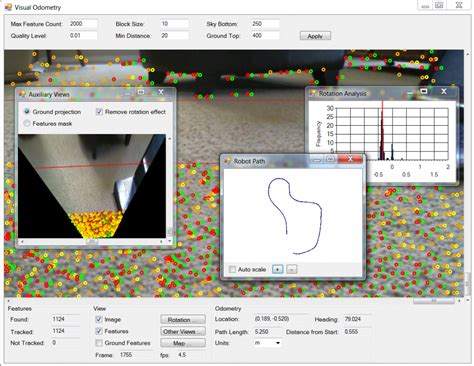Edit the Block Size field
Image resolution: width=474 pixels, height=366 pixels.
click(x=174, y=24)
